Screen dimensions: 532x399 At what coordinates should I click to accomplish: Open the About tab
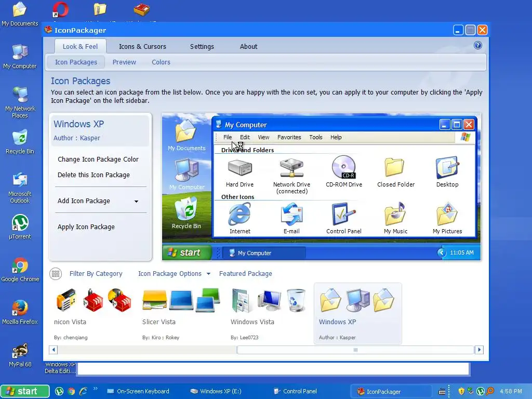point(248,46)
